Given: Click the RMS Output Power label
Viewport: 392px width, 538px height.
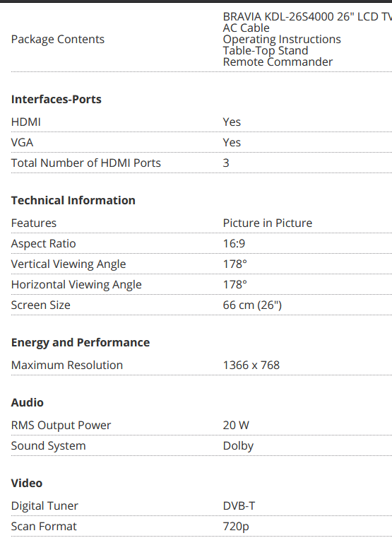Looking at the screenshot, I should 61,425.
